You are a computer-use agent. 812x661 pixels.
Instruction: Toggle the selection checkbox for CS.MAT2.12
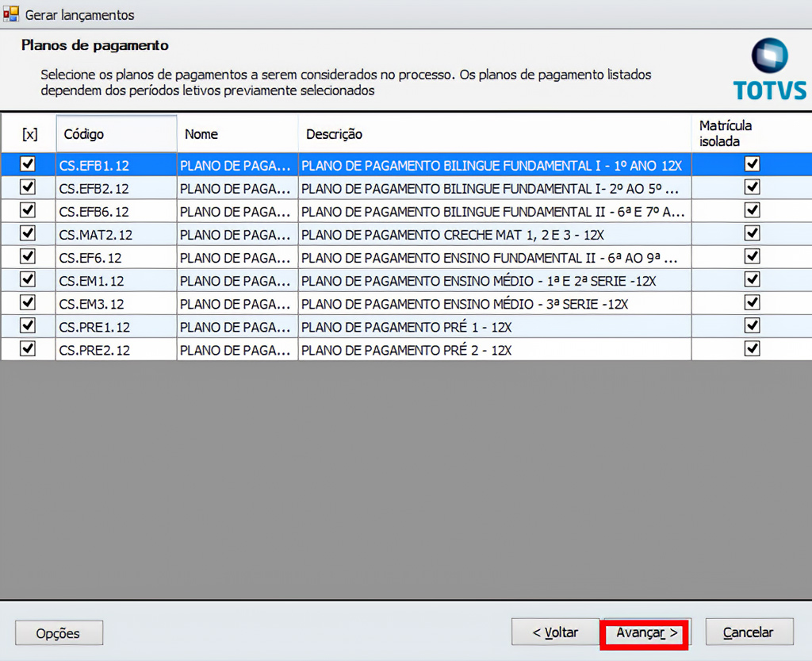pyautogui.click(x=28, y=233)
